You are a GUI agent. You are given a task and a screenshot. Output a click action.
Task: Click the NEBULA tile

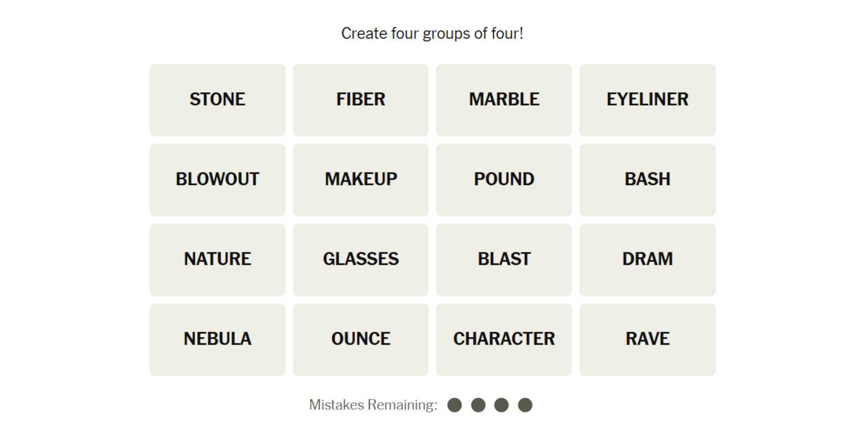[217, 339]
